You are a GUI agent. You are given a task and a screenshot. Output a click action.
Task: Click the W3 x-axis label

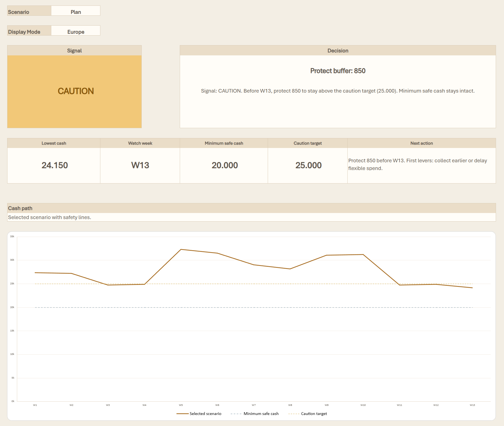(x=108, y=405)
